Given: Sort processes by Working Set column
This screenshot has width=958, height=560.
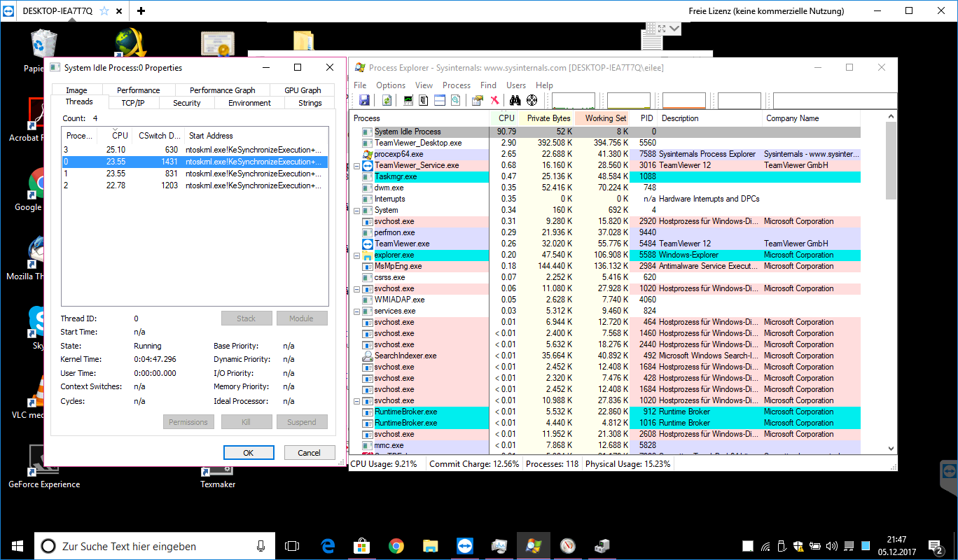Looking at the screenshot, I should coord(604,118).
